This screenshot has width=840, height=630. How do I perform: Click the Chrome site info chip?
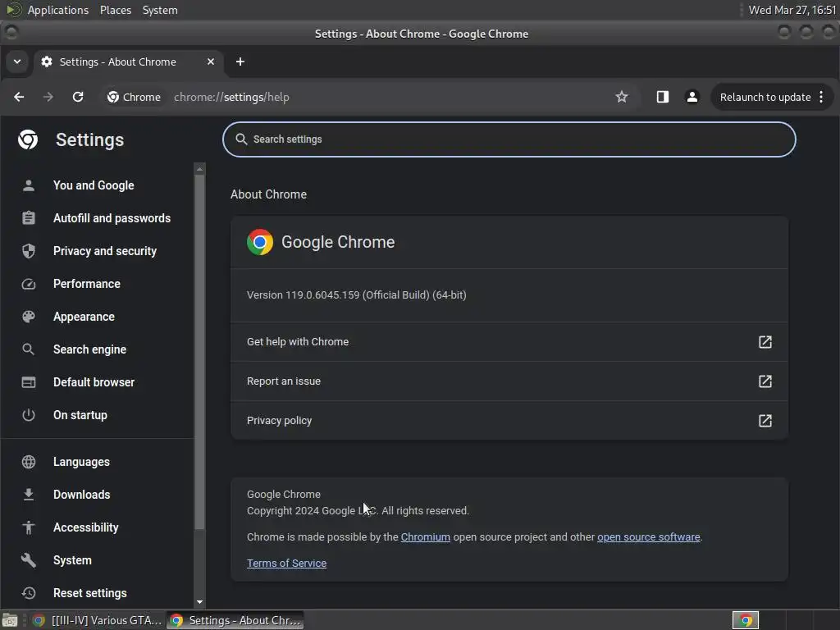tap(134, 97)
